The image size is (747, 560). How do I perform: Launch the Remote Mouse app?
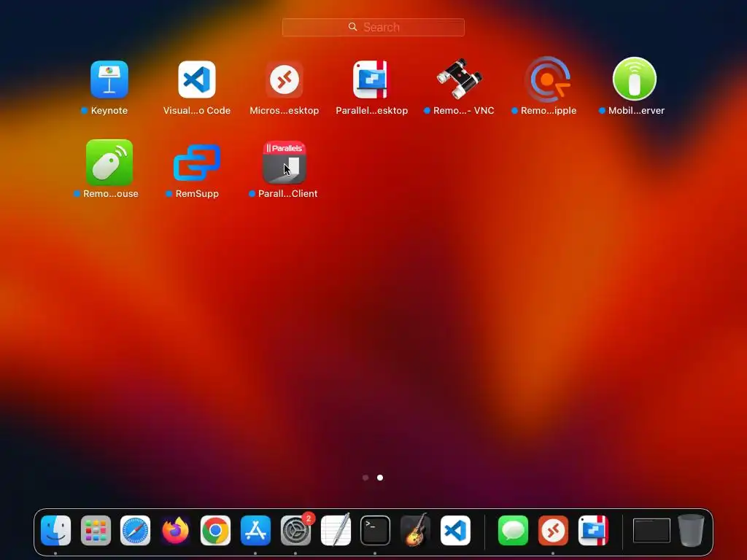click(109, 163)
